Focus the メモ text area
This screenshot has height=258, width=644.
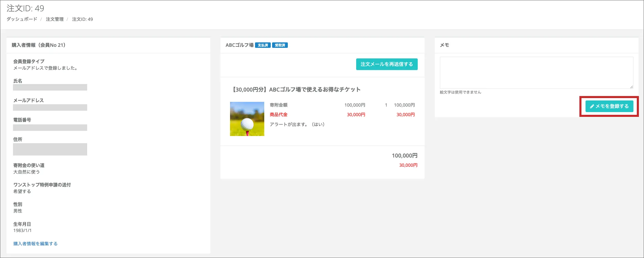click(x=536, y=73)
